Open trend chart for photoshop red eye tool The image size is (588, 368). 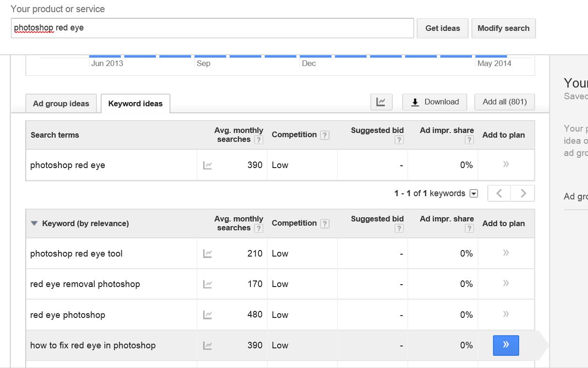click(x=207, y=254)
